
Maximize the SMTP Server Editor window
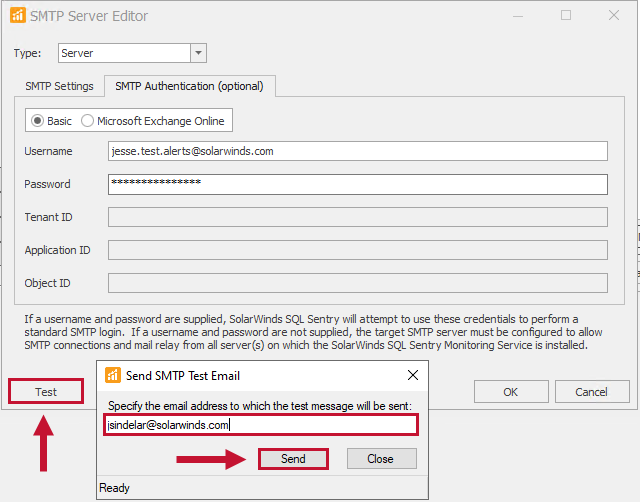coord(566,16)
